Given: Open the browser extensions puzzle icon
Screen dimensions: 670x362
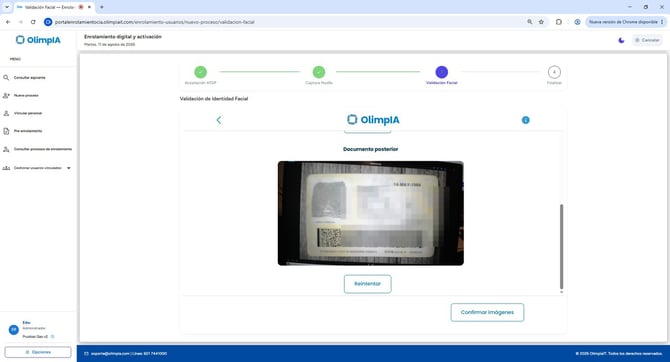Looking at the screenshot, I should tap(558, 22).
